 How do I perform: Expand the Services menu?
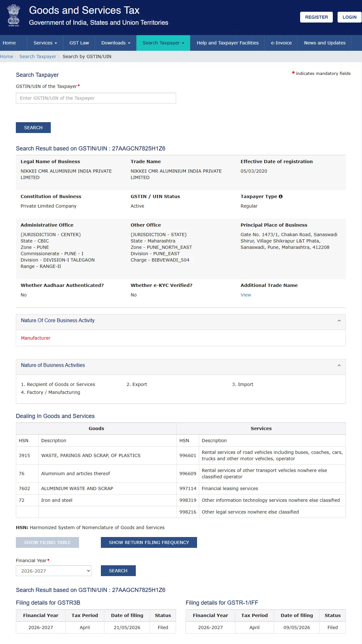[45, 43]
